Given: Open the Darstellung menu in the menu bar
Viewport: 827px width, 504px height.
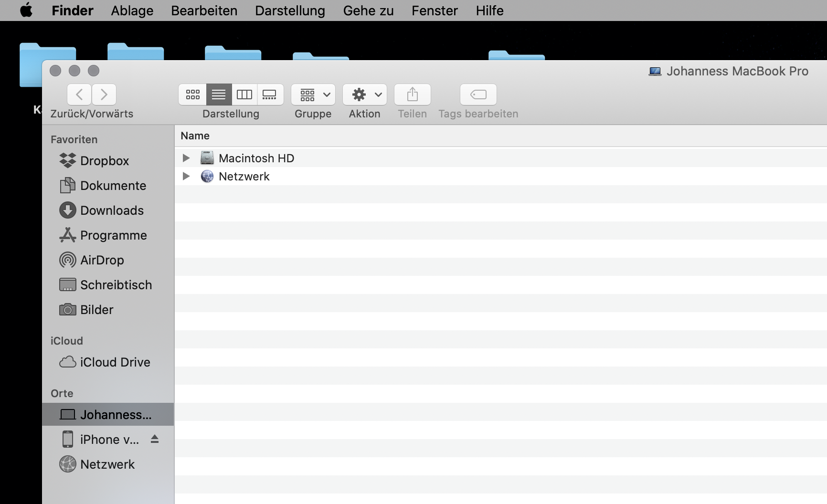Looking at the screenshot, I should coord(290,10).
